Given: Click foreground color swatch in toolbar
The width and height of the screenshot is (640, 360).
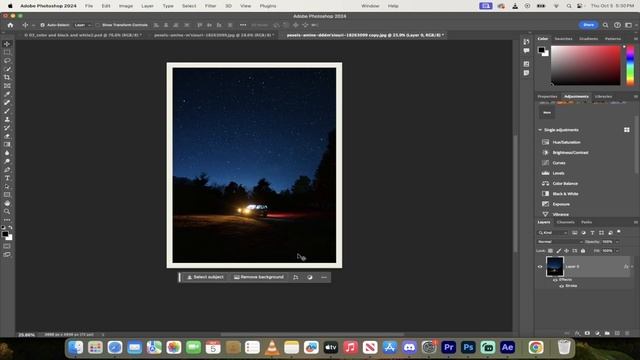Looking at the screenshot, I should (x=5, y=234).
